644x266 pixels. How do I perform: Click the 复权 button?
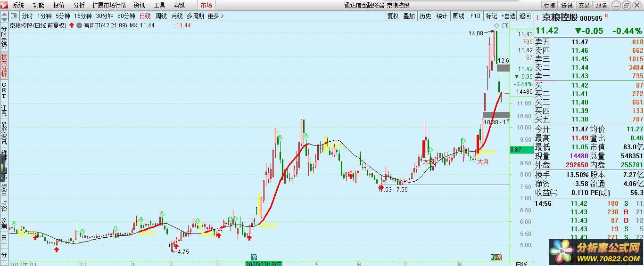393,16
